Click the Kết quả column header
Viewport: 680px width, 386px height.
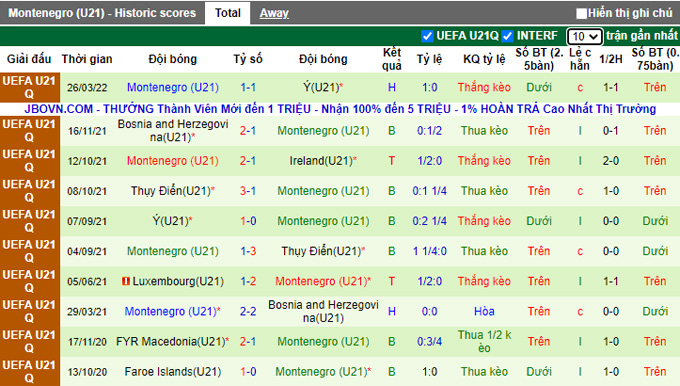(x=392, y=59)
